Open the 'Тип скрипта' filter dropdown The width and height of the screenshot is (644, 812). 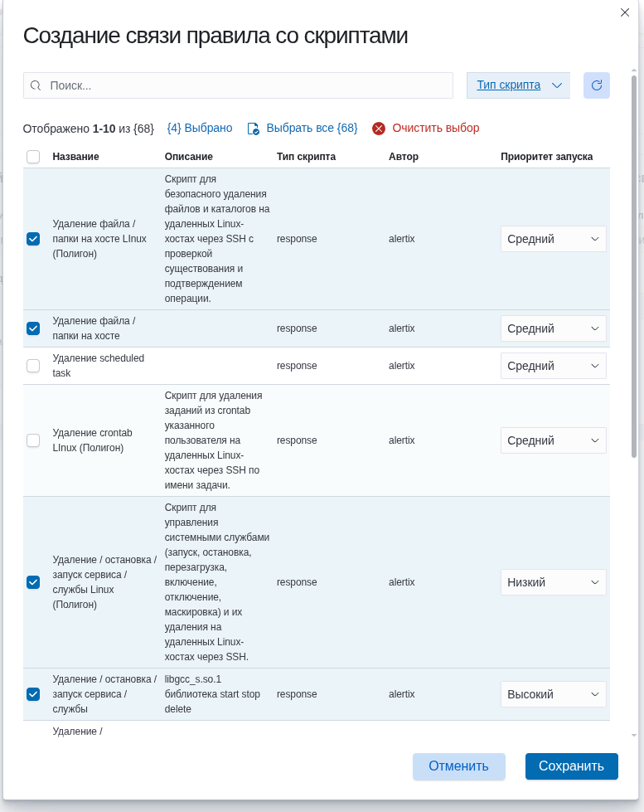coord(518,85)
